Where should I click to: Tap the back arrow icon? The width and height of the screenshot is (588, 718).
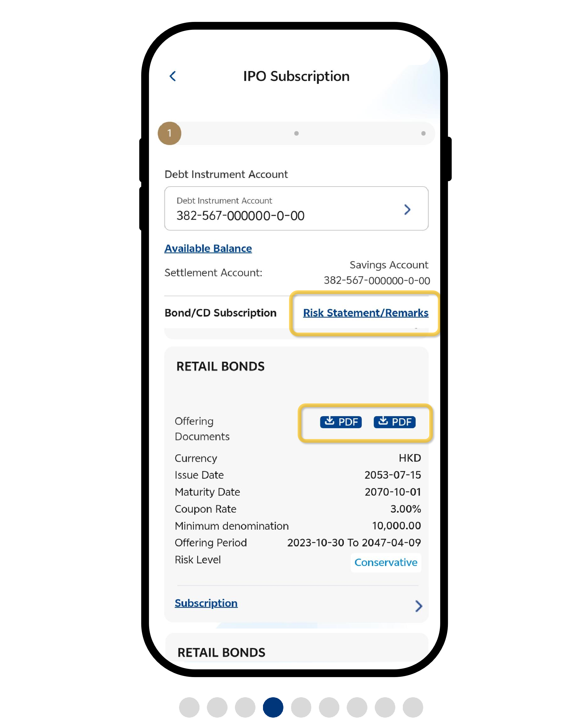173,76
